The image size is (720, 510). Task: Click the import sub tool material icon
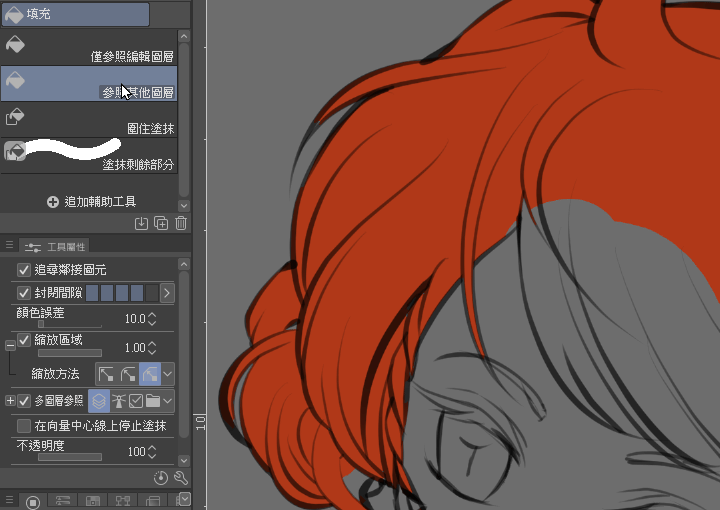141,224
